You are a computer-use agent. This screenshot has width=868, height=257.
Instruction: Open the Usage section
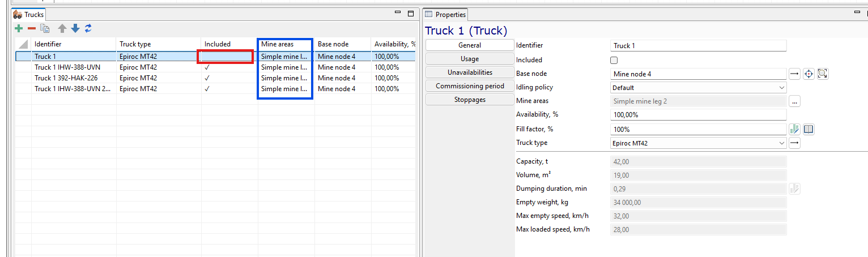[470, 59]
